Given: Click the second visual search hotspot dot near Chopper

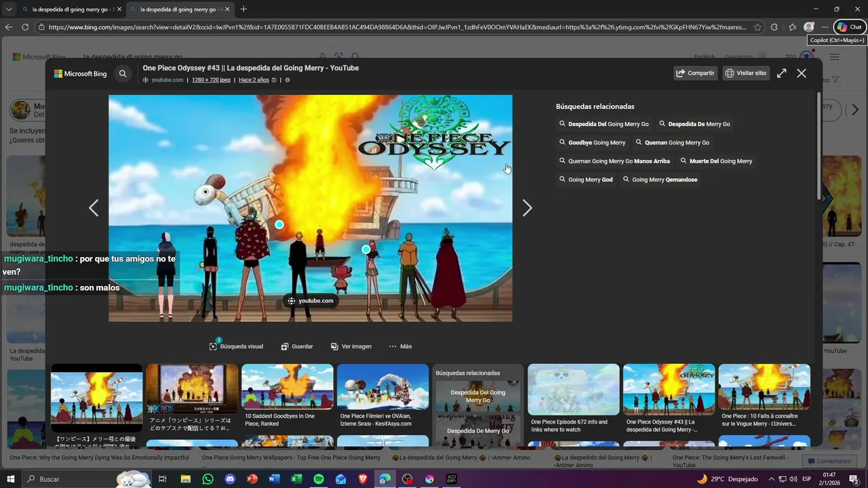Looking at the screenshot, I should [366, 249].
